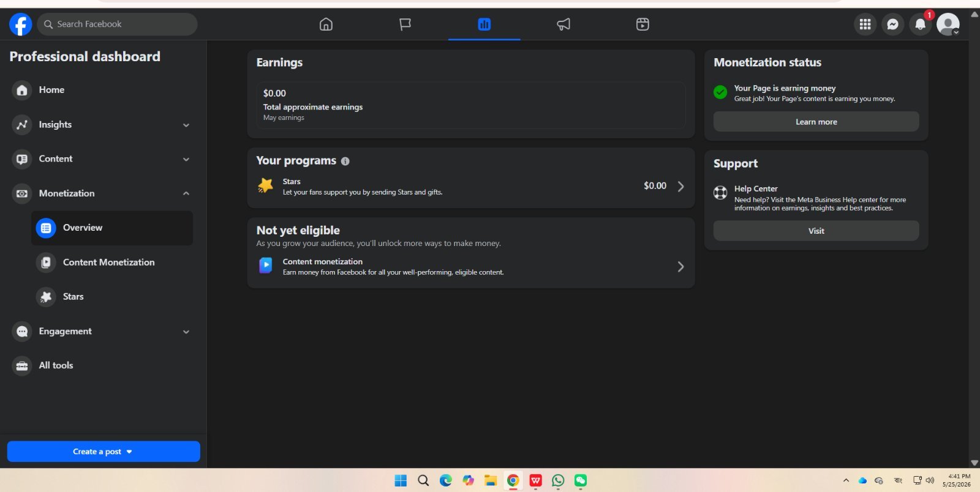Click the Stars $0.00 amount

[x=655, y=186]
